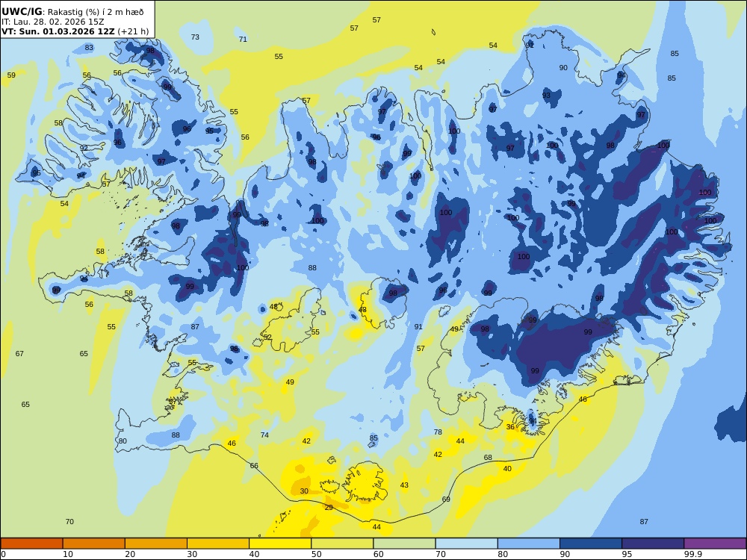Viewport: 747px width, 560px height.
Task: Click the humidity value '78' on the map
Action: (438, 432)
